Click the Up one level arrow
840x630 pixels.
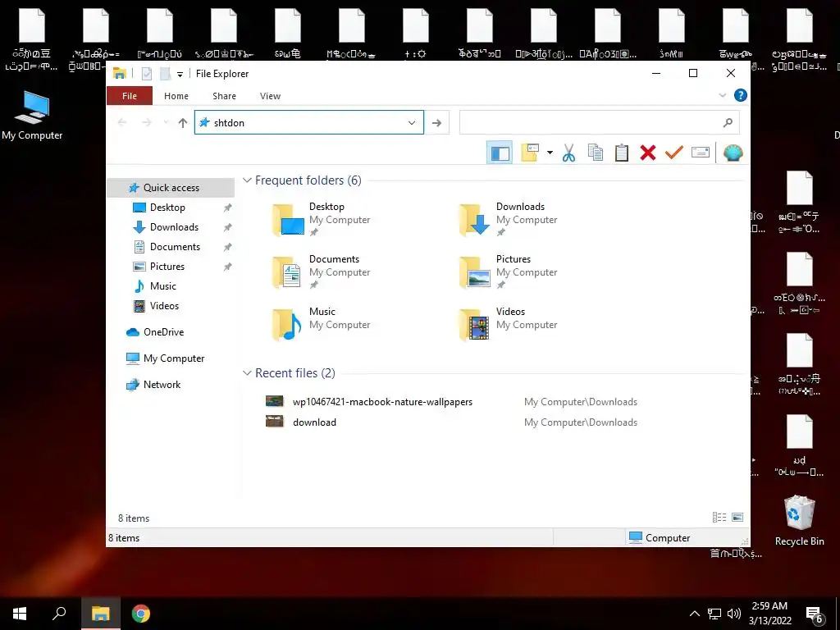183,123
